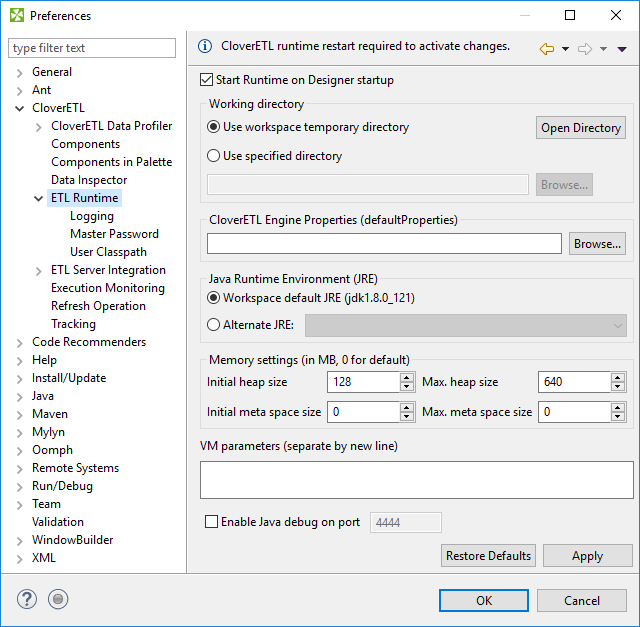Select Refresh Operation page
640x627 pixels.
click(x=98, y=306)
